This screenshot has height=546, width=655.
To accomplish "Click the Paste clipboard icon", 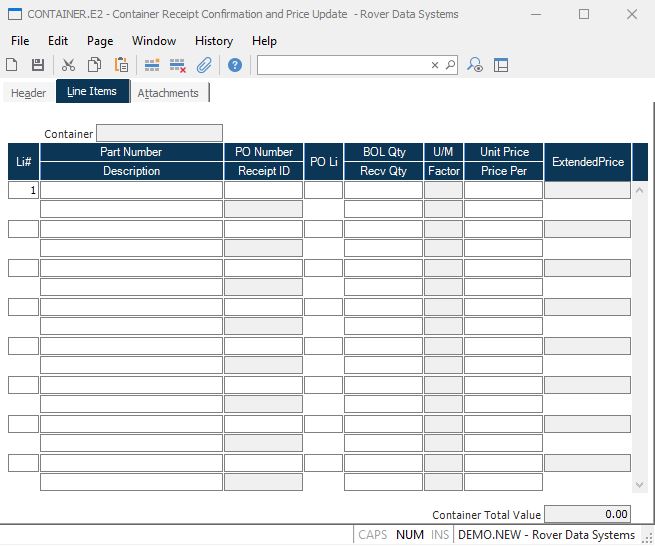I will click(x=121, y=65).
